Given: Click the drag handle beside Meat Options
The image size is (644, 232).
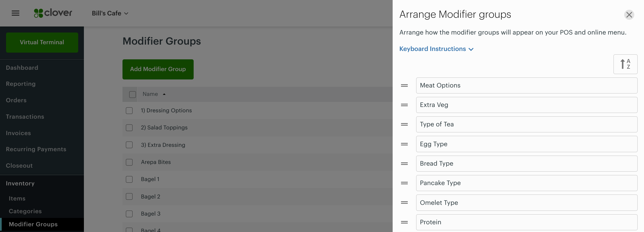Looking at the screenshot, I should coord(404,85).
